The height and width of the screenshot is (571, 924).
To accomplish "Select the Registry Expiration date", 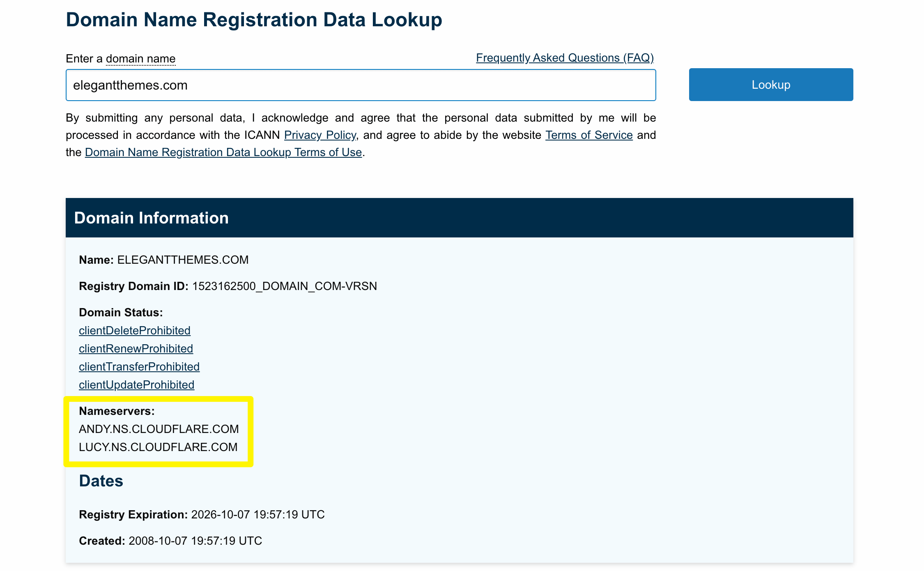I will point(258,514).
